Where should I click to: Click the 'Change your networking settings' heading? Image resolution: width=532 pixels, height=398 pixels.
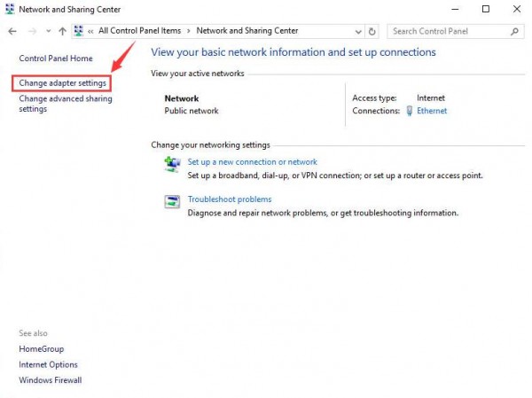(x=210, y=144)
